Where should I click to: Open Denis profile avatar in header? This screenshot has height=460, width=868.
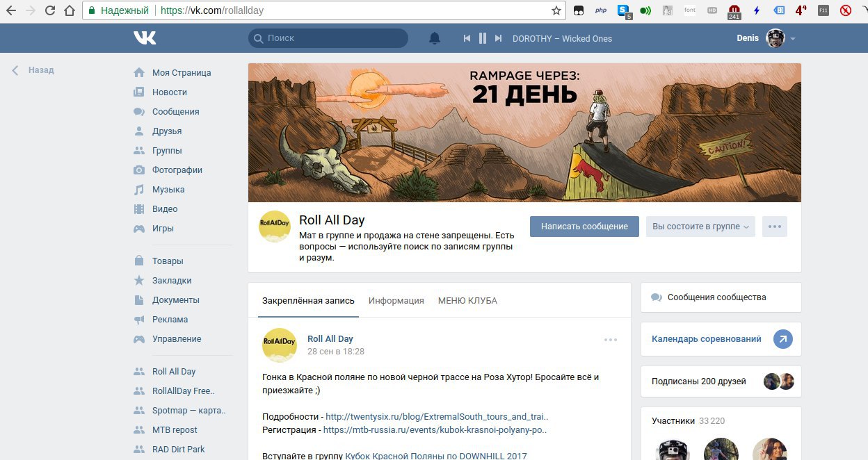[775, 38]
